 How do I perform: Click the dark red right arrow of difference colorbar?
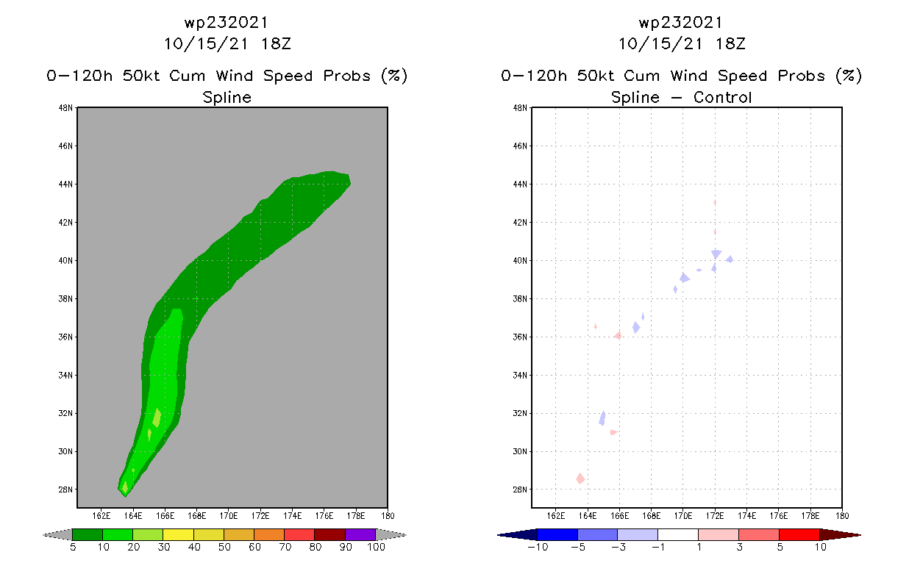pyautogui.click(x=839, y=534)
